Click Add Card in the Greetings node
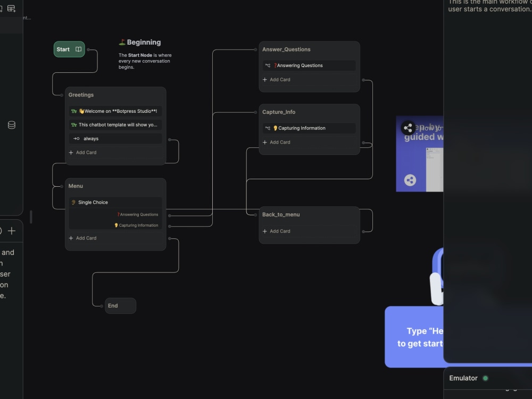Image resolution: width=532 pixels, height=399 pixels. click(x=82, y=152)
